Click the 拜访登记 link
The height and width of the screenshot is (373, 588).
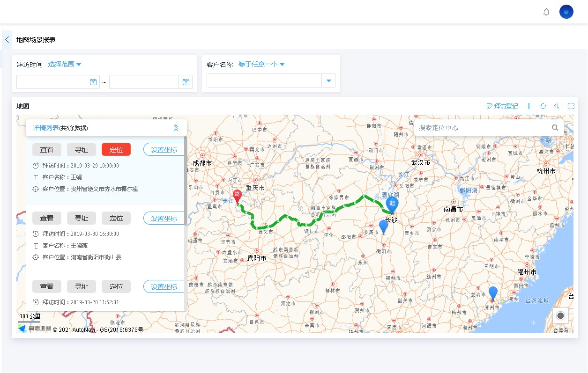[x=503, y=106]
